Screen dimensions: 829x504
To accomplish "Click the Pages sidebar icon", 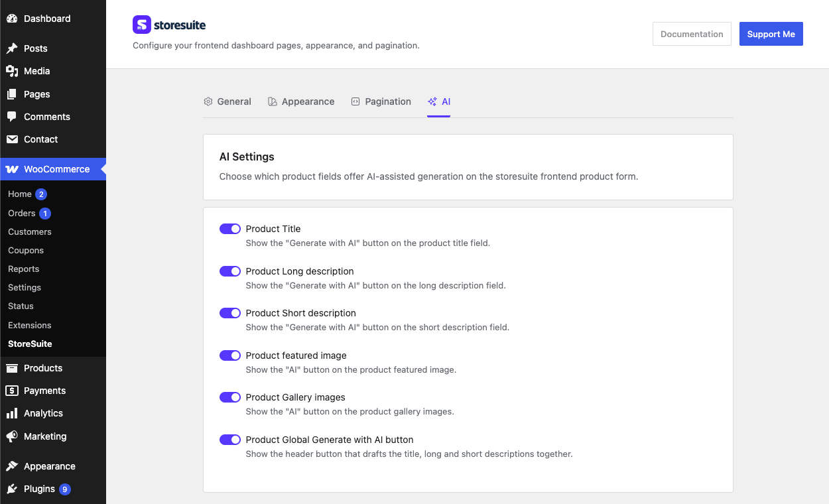I will tap(12, 94).
